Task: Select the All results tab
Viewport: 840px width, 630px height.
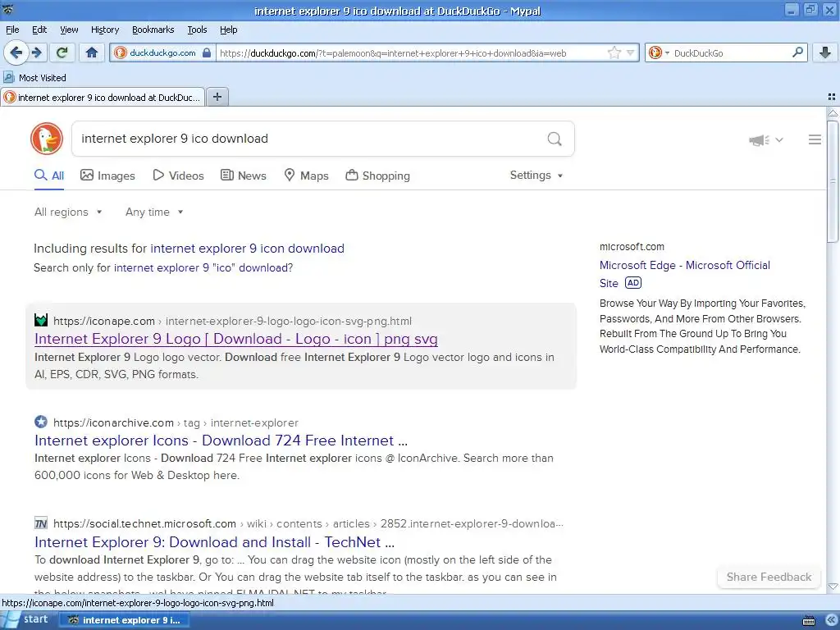Action: click(x=49, y=176)
